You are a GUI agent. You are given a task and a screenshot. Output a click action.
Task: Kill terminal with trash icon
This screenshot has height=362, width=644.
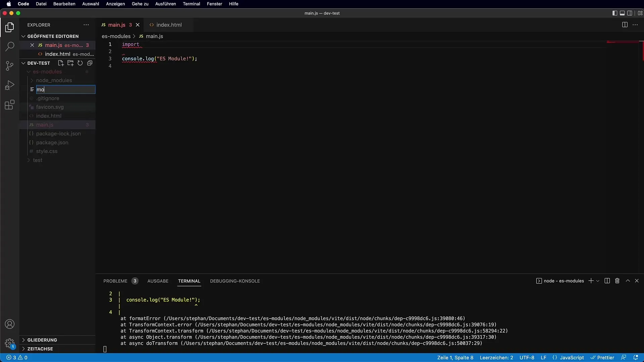[x=617, y=281]
